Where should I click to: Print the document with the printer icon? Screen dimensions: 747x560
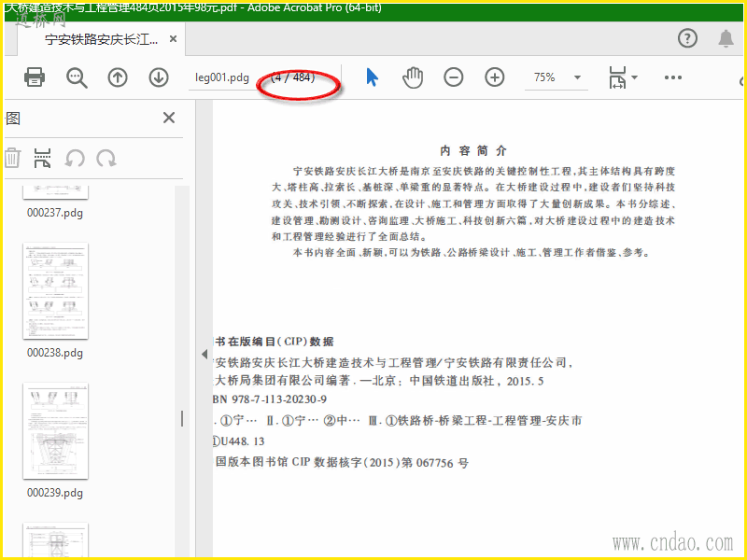(x=35, y=77)
